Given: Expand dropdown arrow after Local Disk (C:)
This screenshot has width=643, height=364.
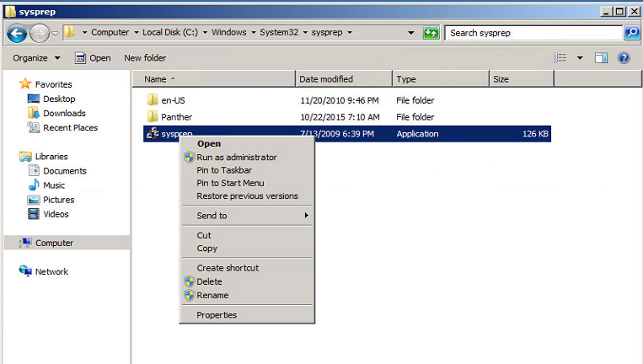Looking at the screenshot, I should coord(205,32).
